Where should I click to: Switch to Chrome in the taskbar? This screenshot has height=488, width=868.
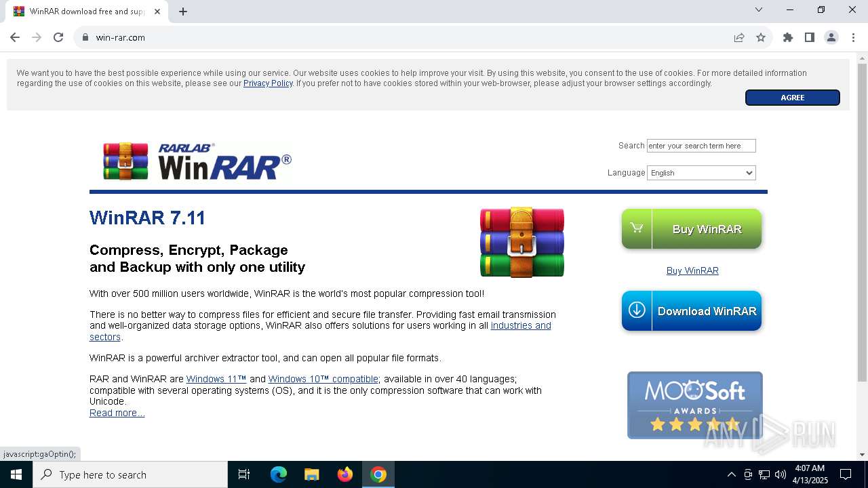(378, 474)
